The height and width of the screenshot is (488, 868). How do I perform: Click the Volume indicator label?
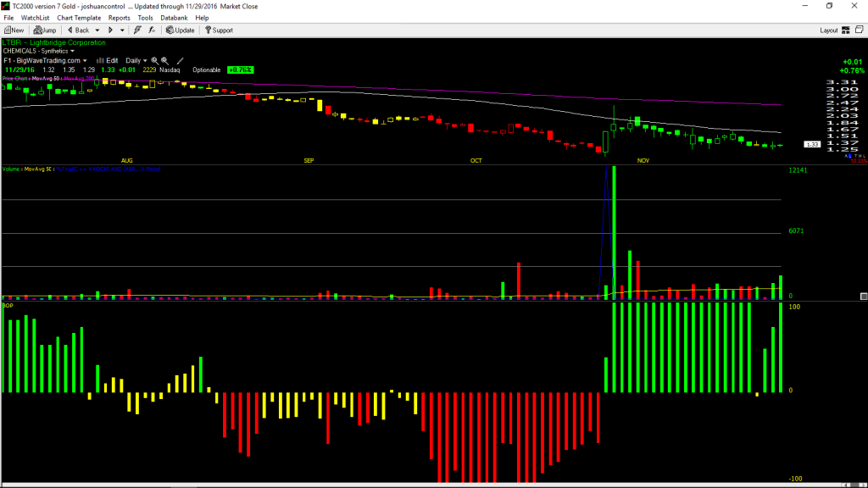11,169
